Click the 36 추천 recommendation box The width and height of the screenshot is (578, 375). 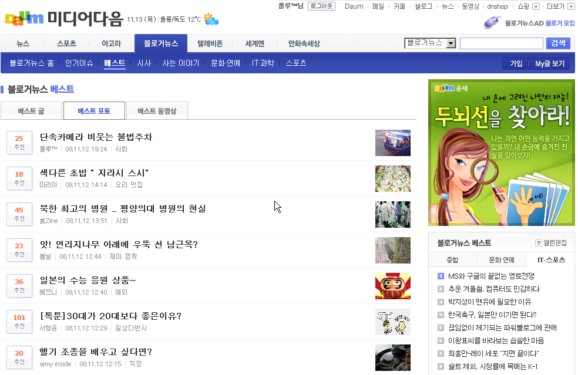(x=19, y=285)
